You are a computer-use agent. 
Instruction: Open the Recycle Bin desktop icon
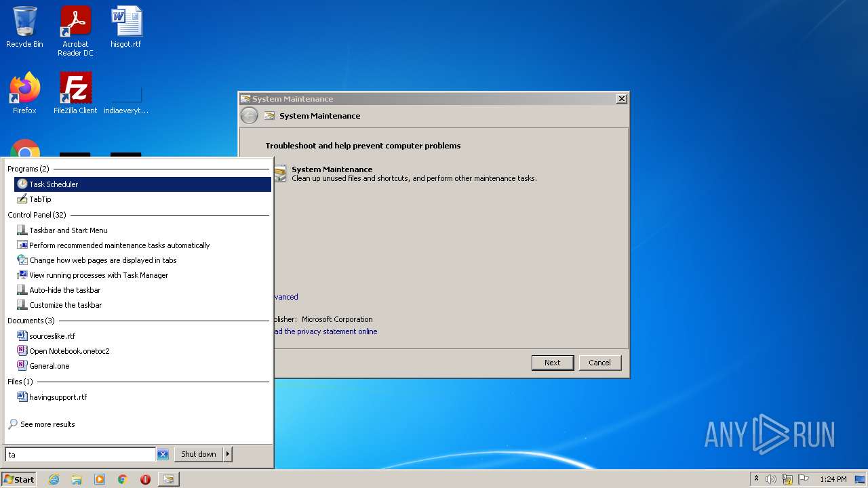[24, 27]
